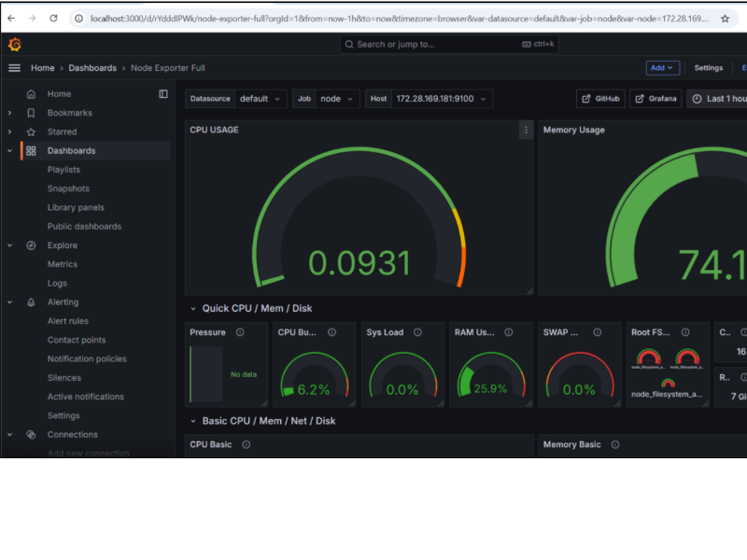Reload the page with refresh icon
Screen dimensions: 747x560
tap(53, 18)
